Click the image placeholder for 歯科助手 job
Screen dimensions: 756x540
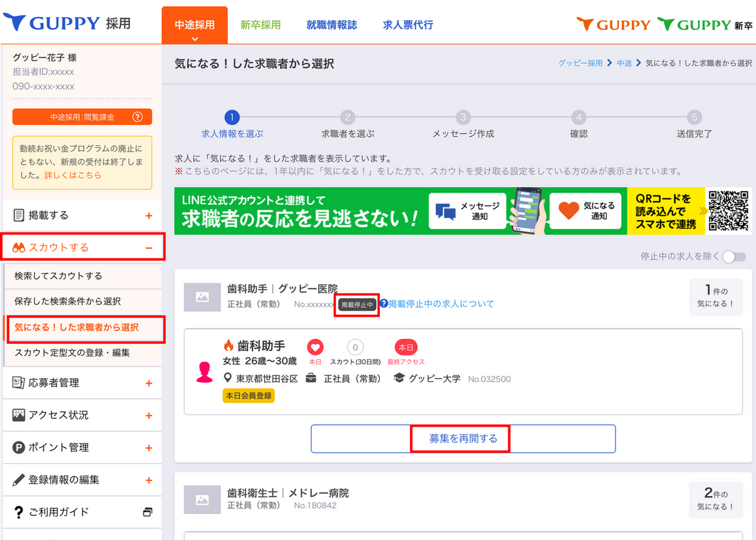(x=202, y=297)
